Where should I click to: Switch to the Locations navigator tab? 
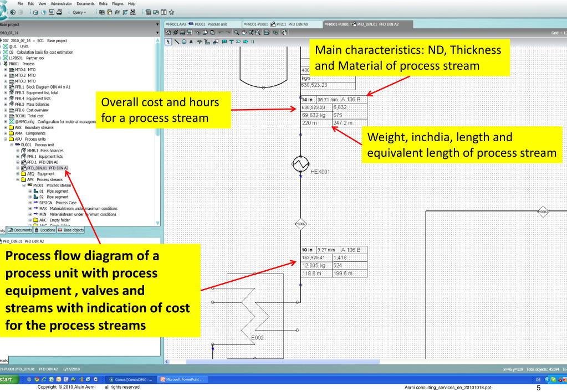45,230
